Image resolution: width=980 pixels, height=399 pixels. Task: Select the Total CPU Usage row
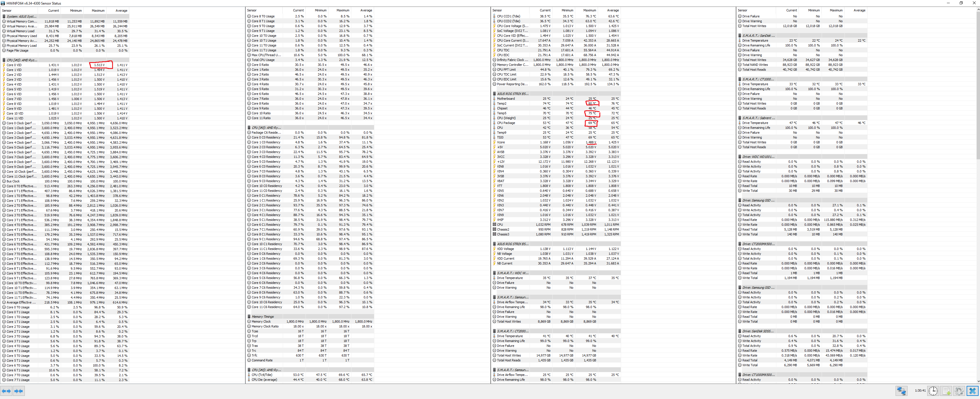[x=263, y=60]
